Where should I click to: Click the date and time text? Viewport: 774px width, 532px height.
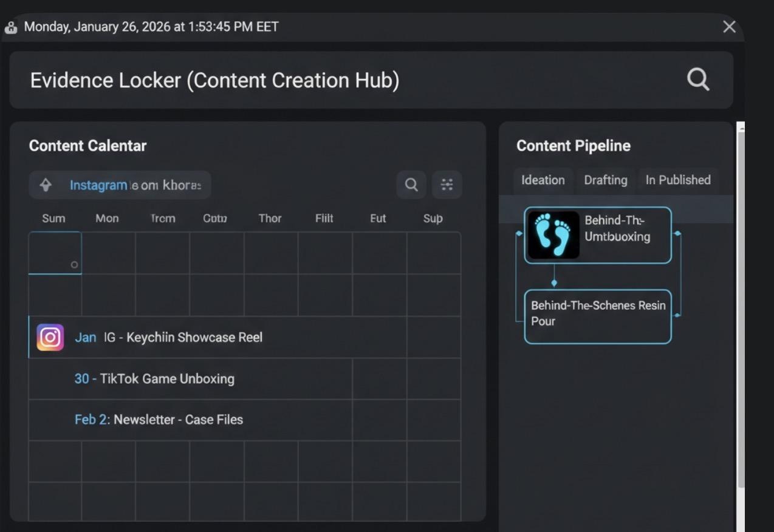pyautogui.click(x=151, y=27)
